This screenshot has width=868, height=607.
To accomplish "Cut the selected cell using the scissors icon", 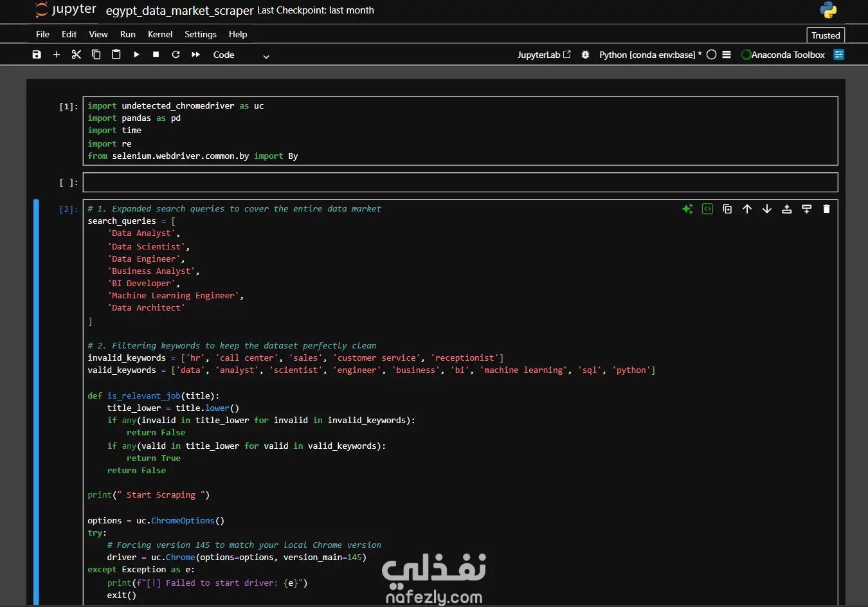I will click(77, 55).
